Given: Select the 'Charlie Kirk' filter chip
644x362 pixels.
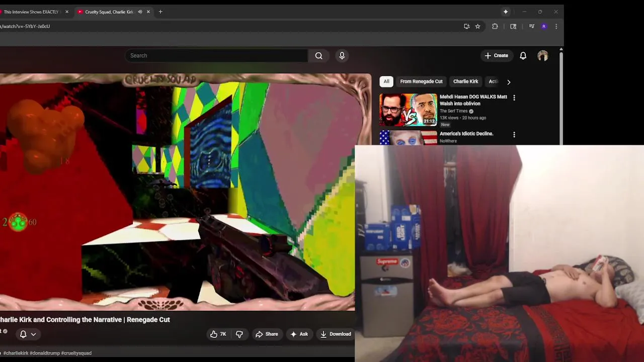Looking at the screenshot, I should tap(465, 81).
